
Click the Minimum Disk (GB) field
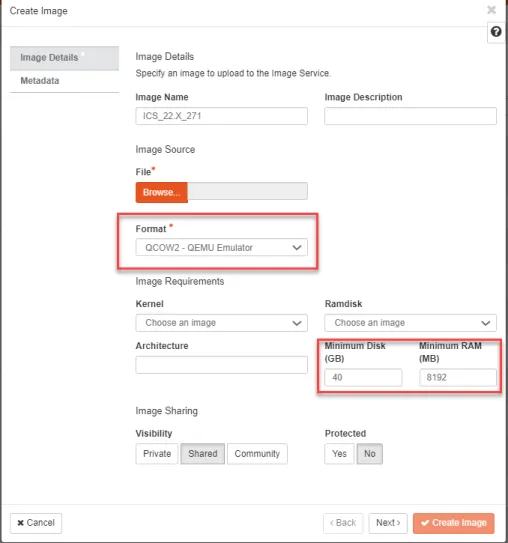[363, 377]
